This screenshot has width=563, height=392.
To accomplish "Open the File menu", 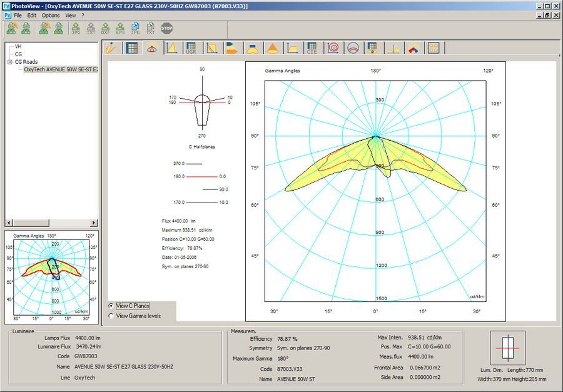I will [x=18, y=15].
